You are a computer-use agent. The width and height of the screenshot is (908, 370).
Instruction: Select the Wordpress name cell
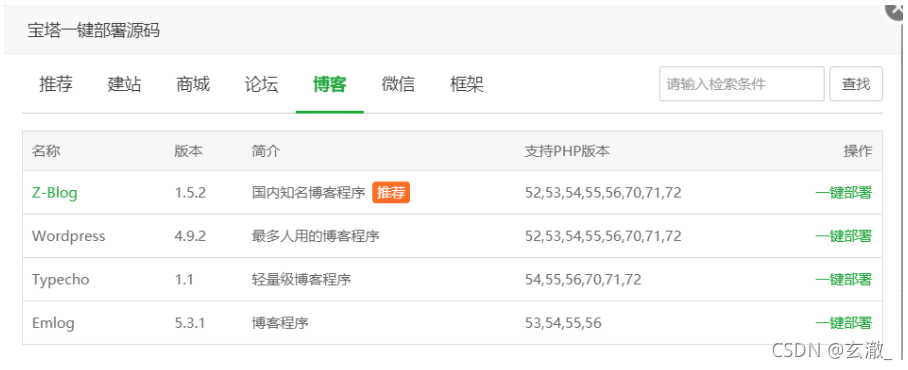pyautogui.click(x=68, y=236)
